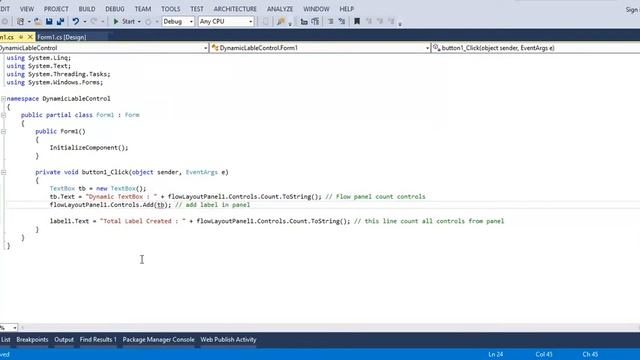Click the Save All icon
640x360 pixels.
coord(60,21)
